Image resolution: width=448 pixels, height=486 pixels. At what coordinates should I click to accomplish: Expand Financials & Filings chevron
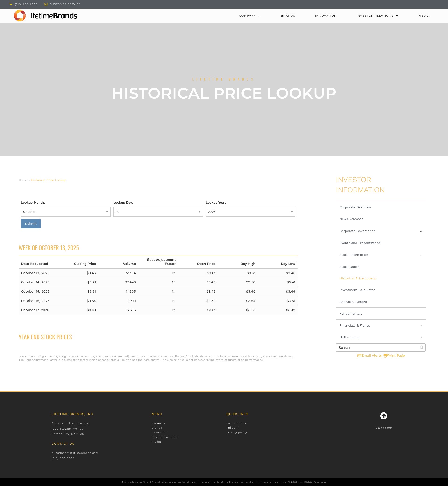coord(421,326)
